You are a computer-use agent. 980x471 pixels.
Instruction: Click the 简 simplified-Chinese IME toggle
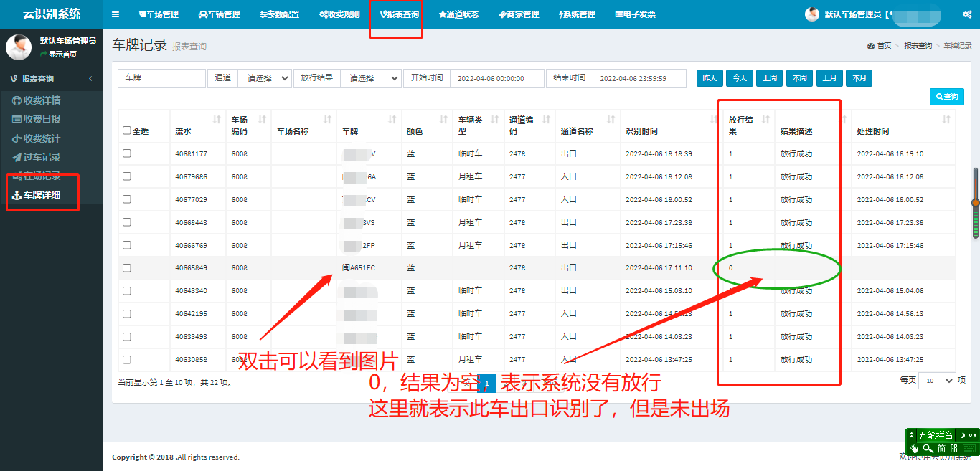coord(942,449)
